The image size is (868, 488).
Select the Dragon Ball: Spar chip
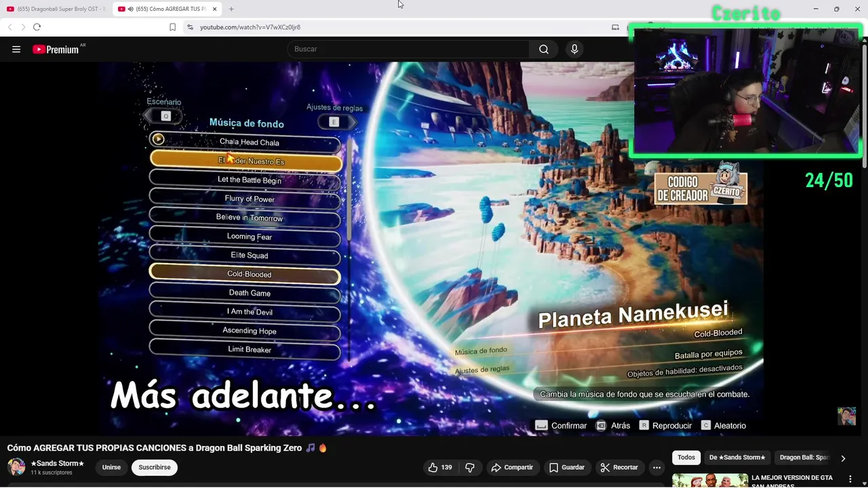coord(804,457)
